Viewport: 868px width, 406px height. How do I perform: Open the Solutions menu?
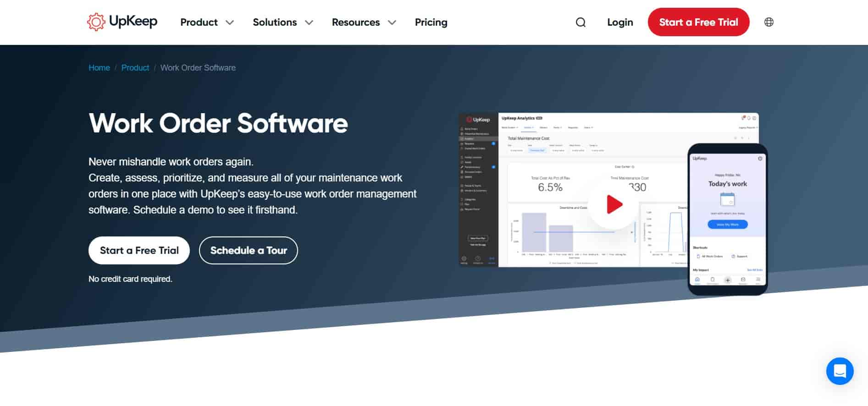click(275, 22)
